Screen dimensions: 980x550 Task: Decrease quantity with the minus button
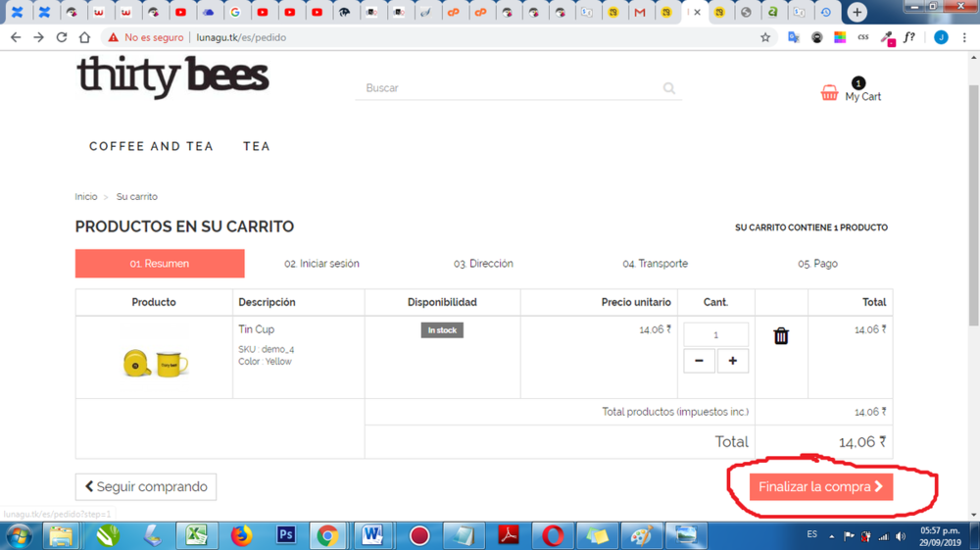pos(699,361)
